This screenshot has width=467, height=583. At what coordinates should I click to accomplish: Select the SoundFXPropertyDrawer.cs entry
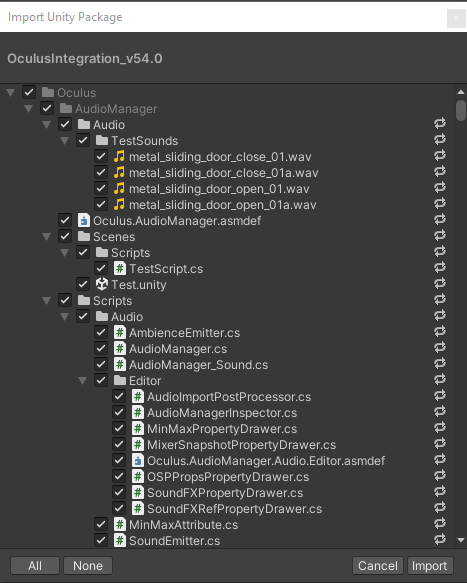225,493
